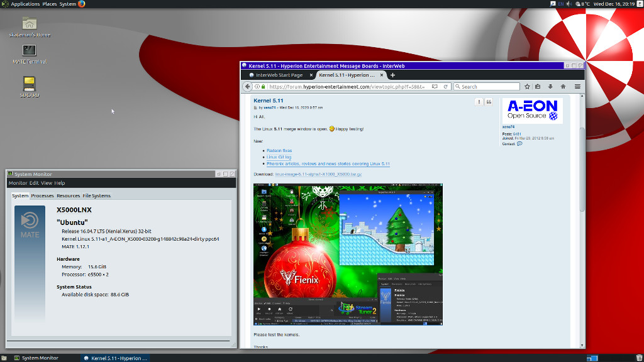The height and width of the screenshot is (362, 644).
Task: Open the Monitor menu in System Monitor
Action: (x=18, y=183)
